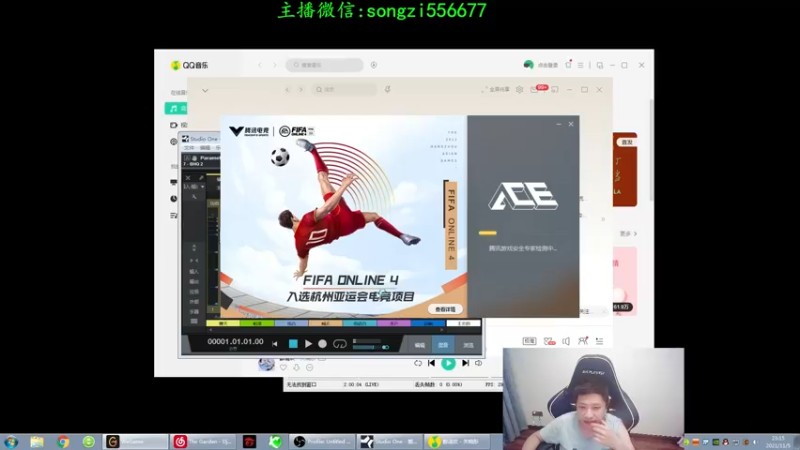Screen dimensions: 800x450
Task: Start playback in Studio One
Action: click(308, 344)
